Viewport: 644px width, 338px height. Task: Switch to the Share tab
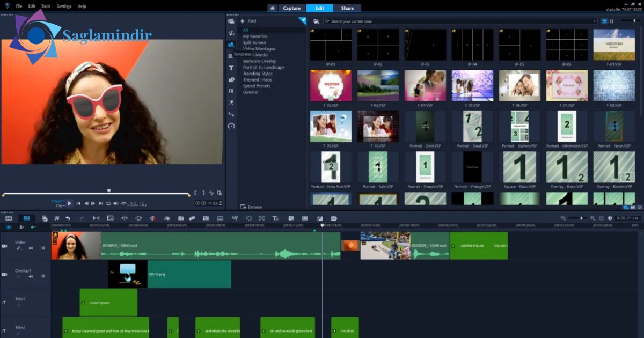pos(347,8)
